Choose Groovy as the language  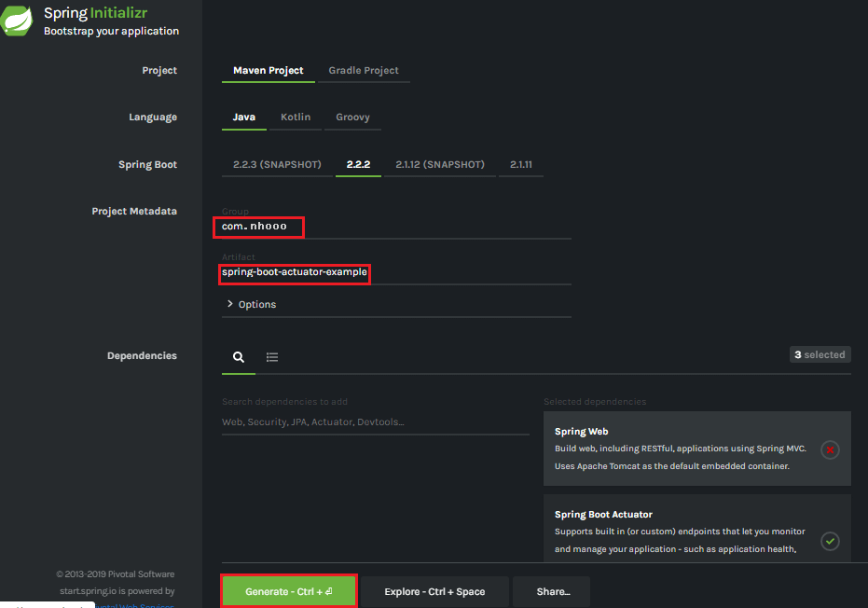point(352,117)
